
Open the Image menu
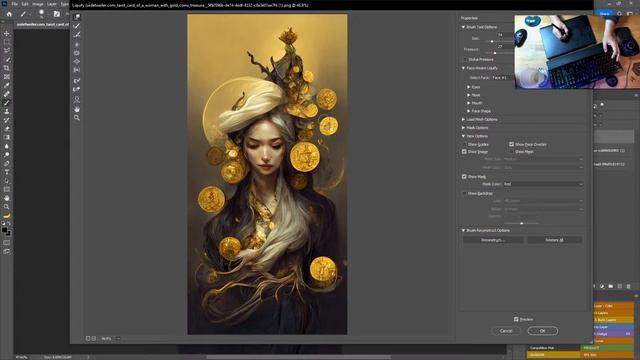(38, 4)
